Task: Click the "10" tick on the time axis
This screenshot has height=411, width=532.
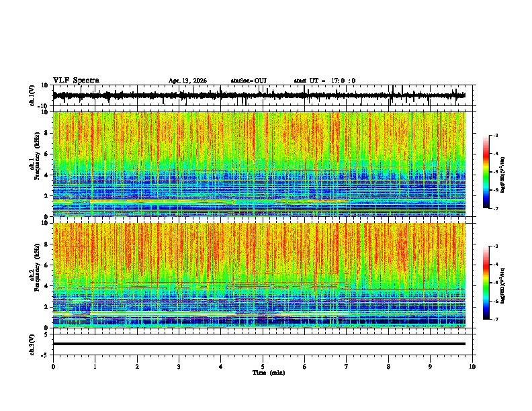Action: coord(472,367)
